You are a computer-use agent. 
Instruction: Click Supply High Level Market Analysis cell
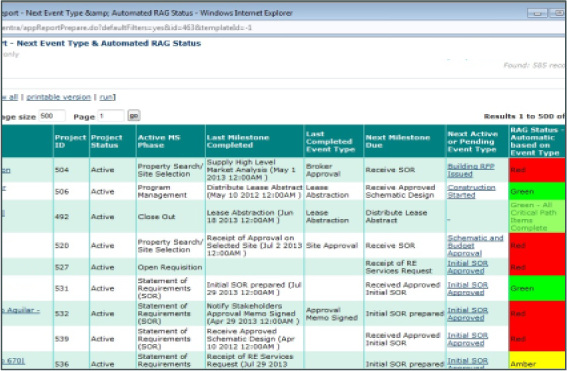click(254, 170)
